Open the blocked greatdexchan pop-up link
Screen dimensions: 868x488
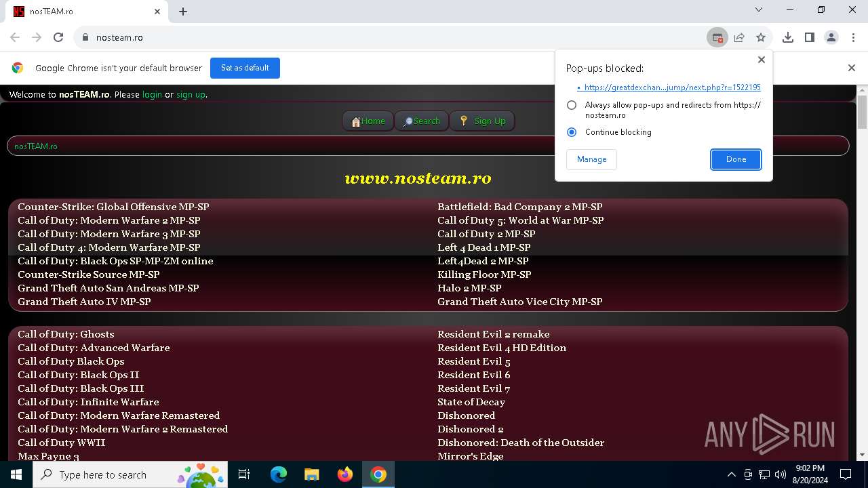672,87
